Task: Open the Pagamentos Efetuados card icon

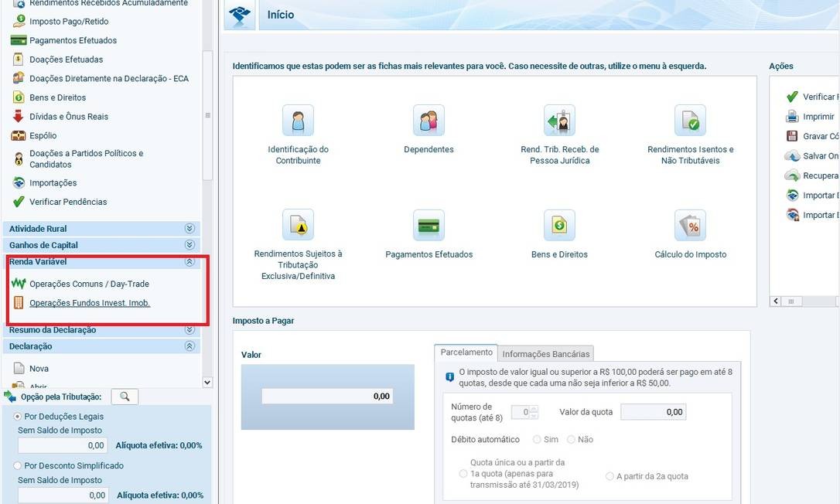Action: (429, 225)
